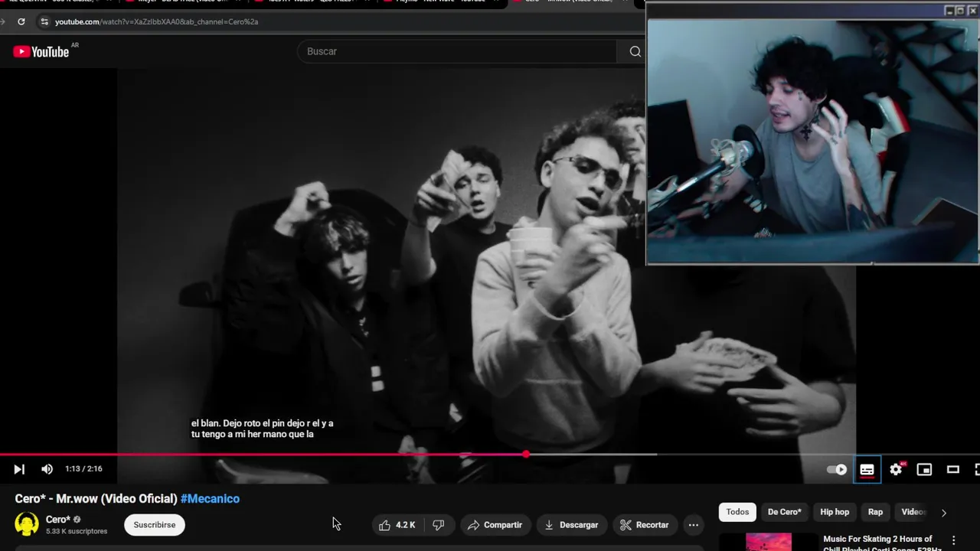980x551 pixels.
Task: Focus the Buscar search field
Action: [x=457, y=51]
